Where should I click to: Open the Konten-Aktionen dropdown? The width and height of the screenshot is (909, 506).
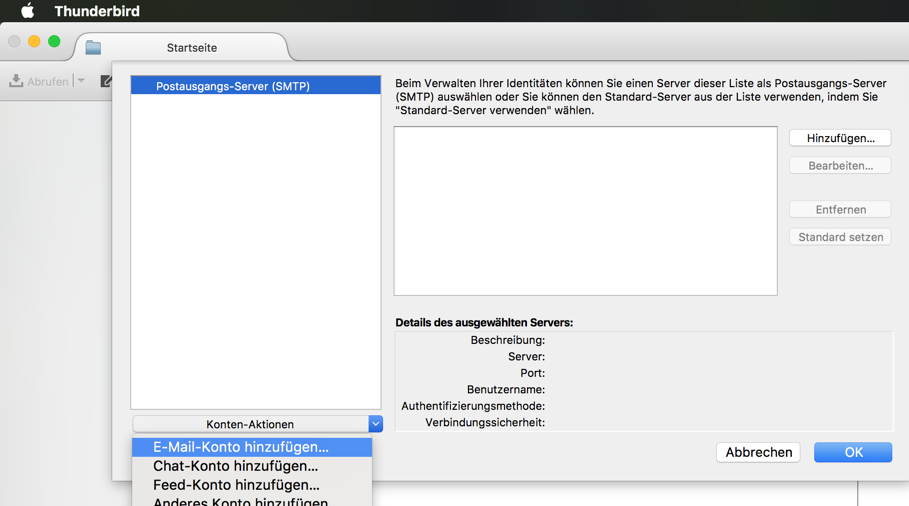coord(257,424)
